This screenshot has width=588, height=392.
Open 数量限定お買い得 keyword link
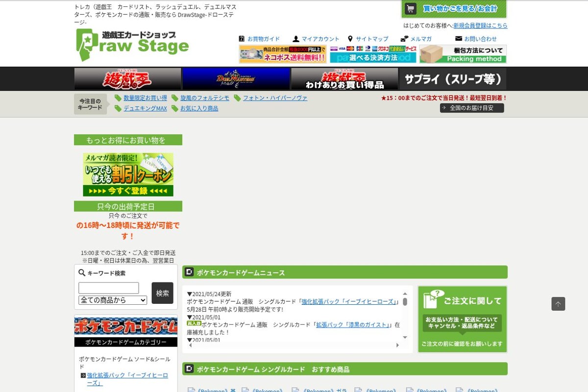[145, 98]
